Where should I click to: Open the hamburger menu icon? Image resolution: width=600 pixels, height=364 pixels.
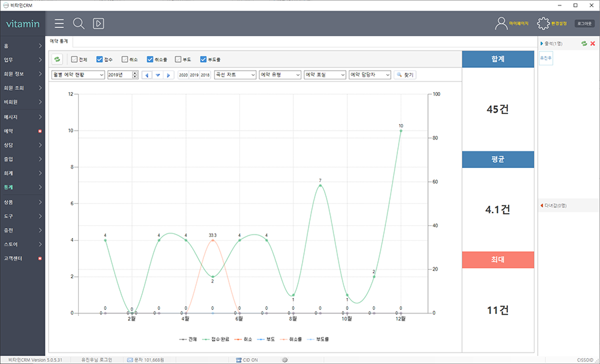59,24
